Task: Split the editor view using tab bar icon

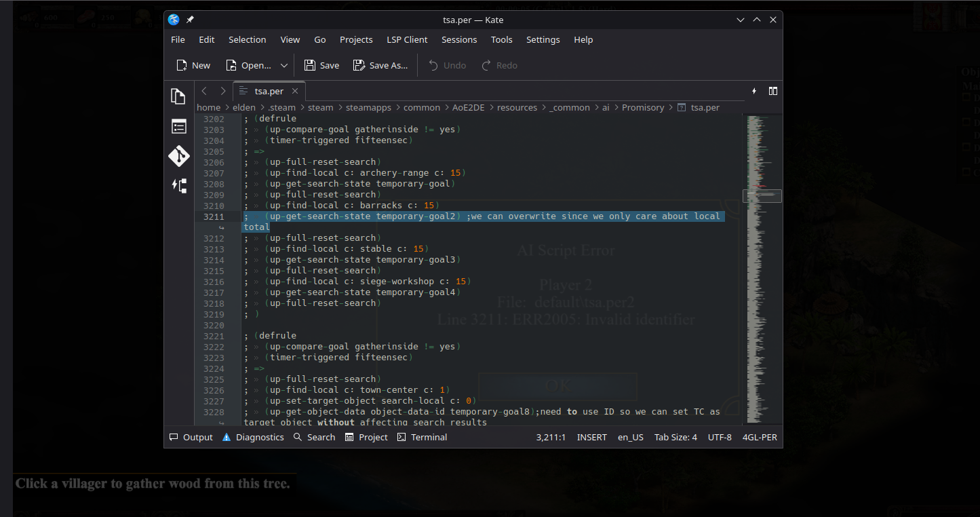Action: [x=772, y=91]
